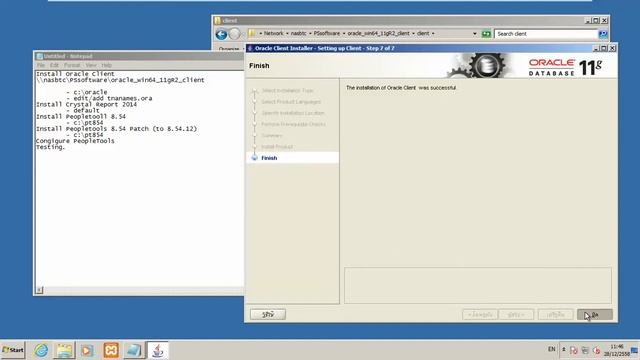Image resolution: width=640 pixels, height=360 pixels.
Task: Switch to the Notepad taskbar icon
Action: 133,350
